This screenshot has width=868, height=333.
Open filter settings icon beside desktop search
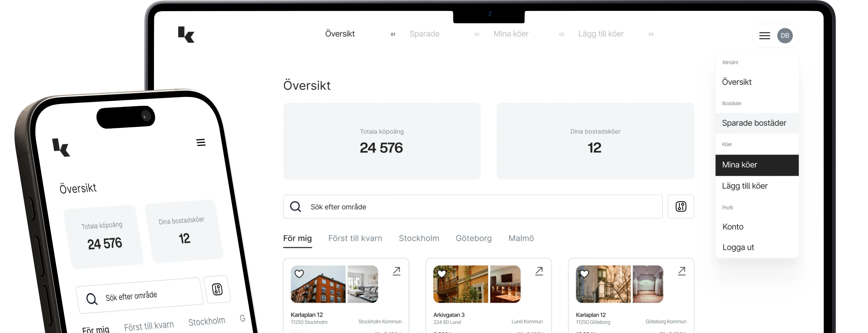pyautogui.click(x=681, y=206)
